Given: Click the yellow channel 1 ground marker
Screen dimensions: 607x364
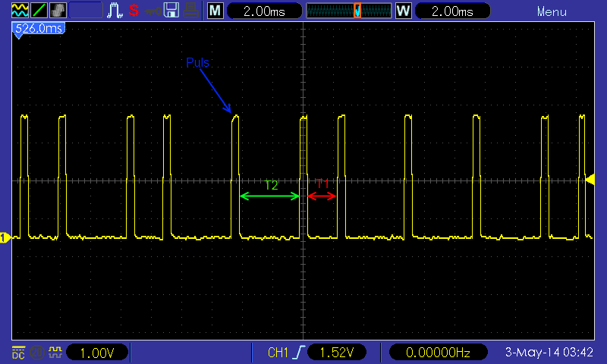Looking at the screenshot, I should [x=5, y=238].
